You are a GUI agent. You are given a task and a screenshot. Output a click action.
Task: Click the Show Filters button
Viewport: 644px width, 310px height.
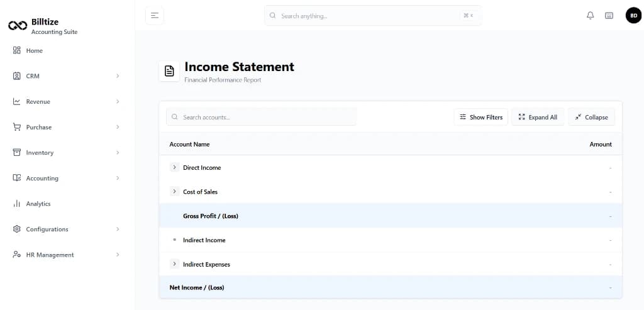(x=481, y=117)
